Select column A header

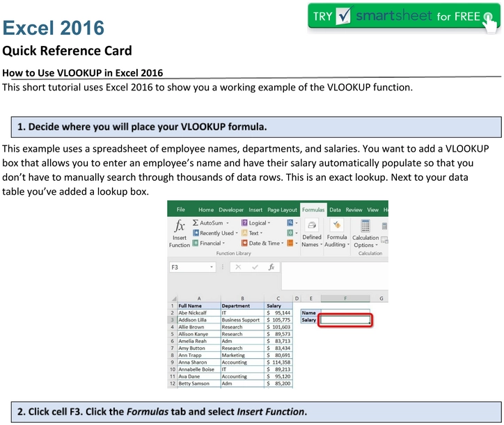(x=199, y=298)
